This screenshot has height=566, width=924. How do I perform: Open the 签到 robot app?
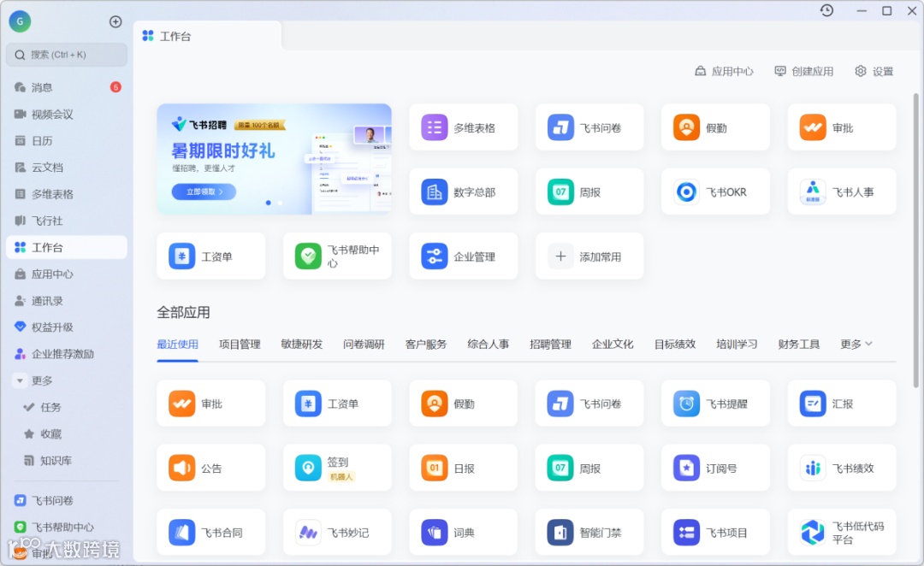(x=337, y=469)
